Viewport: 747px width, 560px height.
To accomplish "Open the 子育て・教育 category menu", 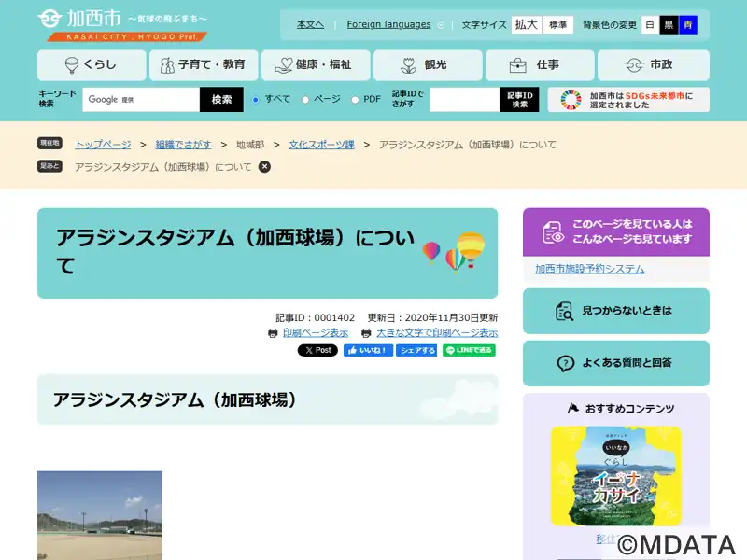I will tap(204, 65).
